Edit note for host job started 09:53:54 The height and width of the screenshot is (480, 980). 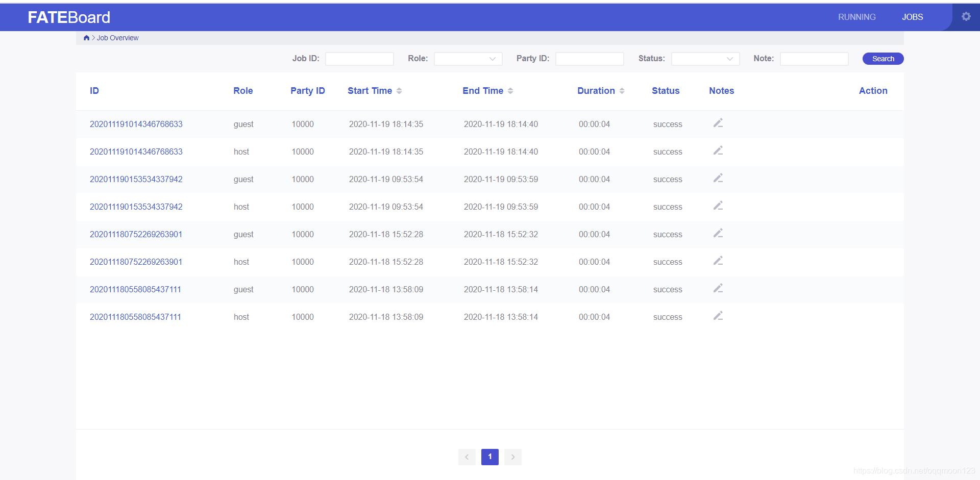coord(718,206)
